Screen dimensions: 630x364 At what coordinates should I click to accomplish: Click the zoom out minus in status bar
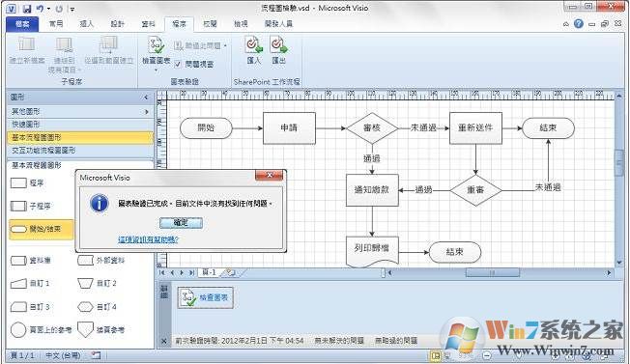pyautogui.click(x=487, y=355)
